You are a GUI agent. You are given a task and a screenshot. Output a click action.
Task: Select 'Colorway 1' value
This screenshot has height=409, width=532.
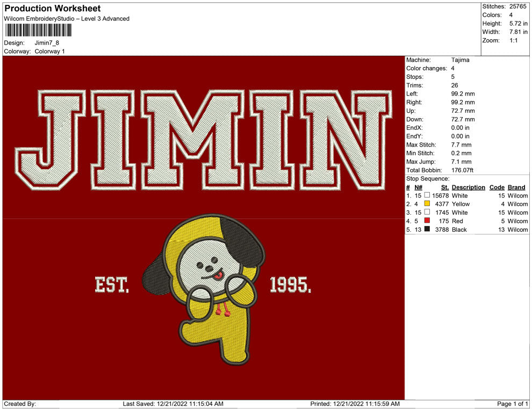(x=49, y=52)
